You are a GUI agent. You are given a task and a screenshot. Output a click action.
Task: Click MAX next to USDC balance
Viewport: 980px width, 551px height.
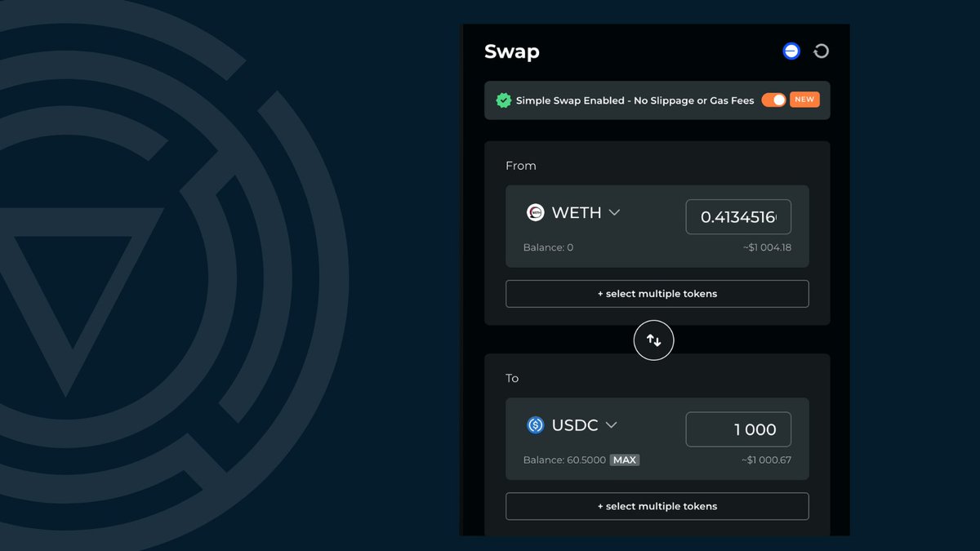[625, 460]
